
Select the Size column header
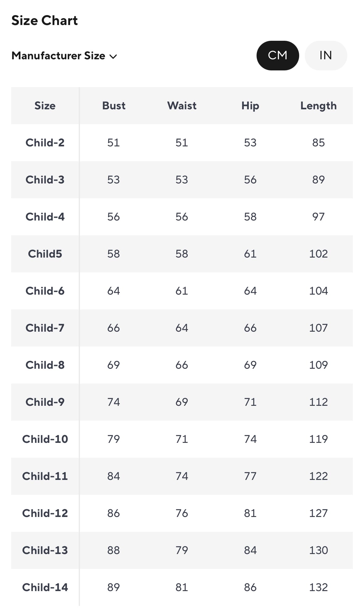(x=45, y=106)
